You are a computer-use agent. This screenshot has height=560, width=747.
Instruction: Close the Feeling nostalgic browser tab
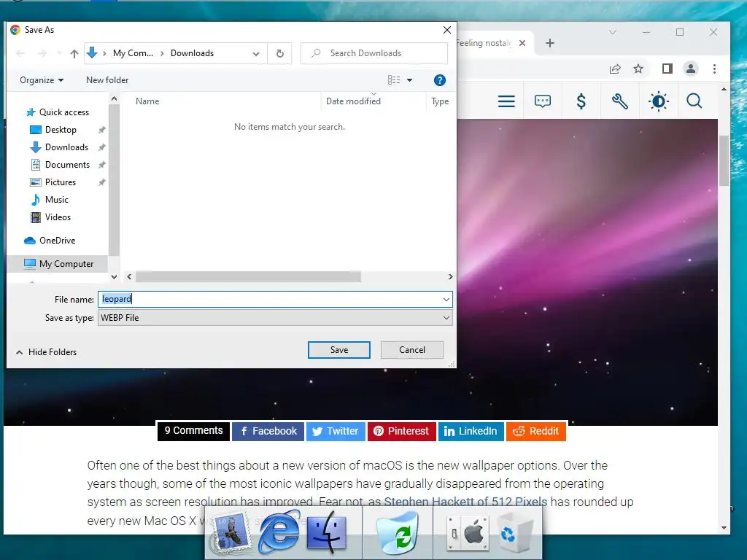pos(522,43)
